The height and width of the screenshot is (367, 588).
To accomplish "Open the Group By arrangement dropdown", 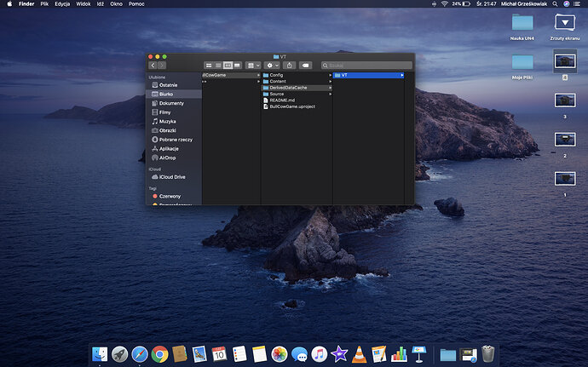I will pyautogui.click(x=253, y=65).
